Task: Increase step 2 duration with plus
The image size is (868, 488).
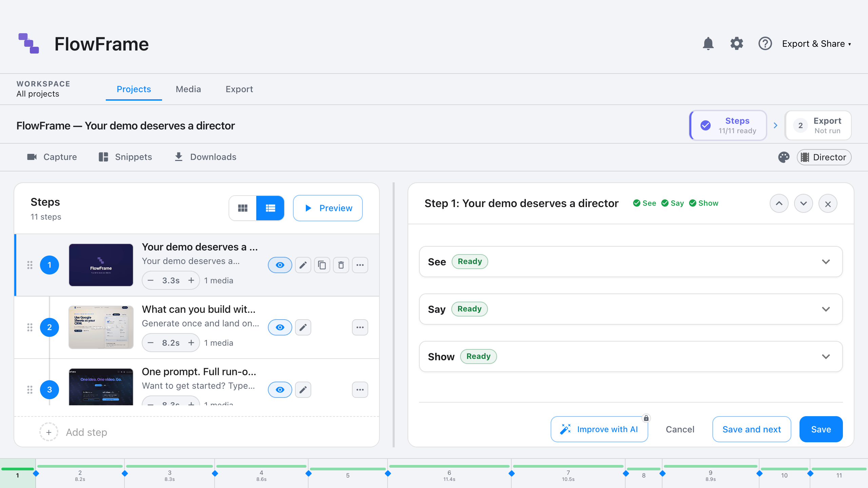Action: (191, 343)
